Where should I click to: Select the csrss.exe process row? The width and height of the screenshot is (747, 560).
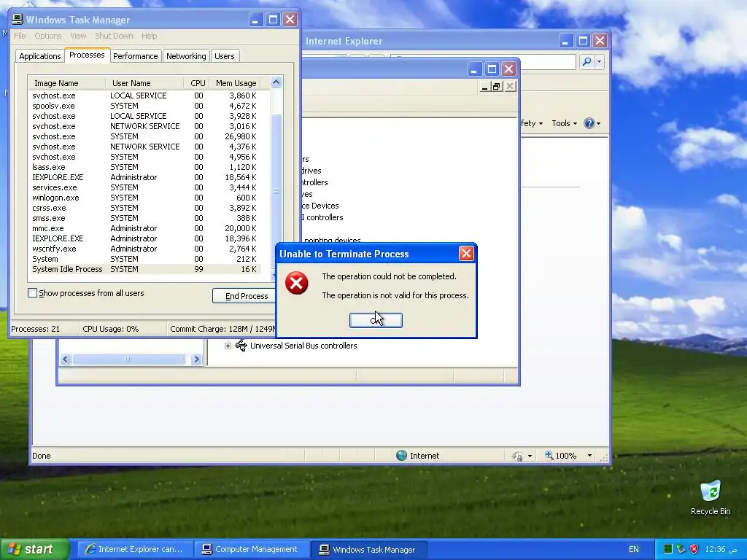tap(145, 208)
